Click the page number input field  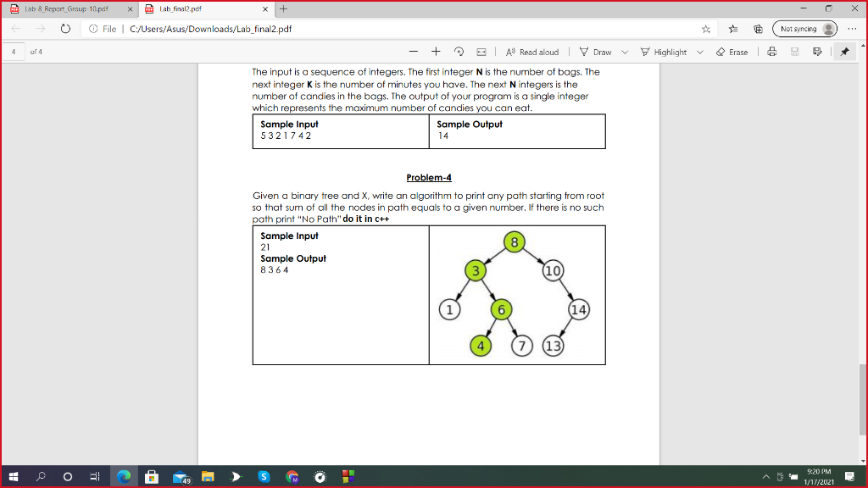click(12, 51)
